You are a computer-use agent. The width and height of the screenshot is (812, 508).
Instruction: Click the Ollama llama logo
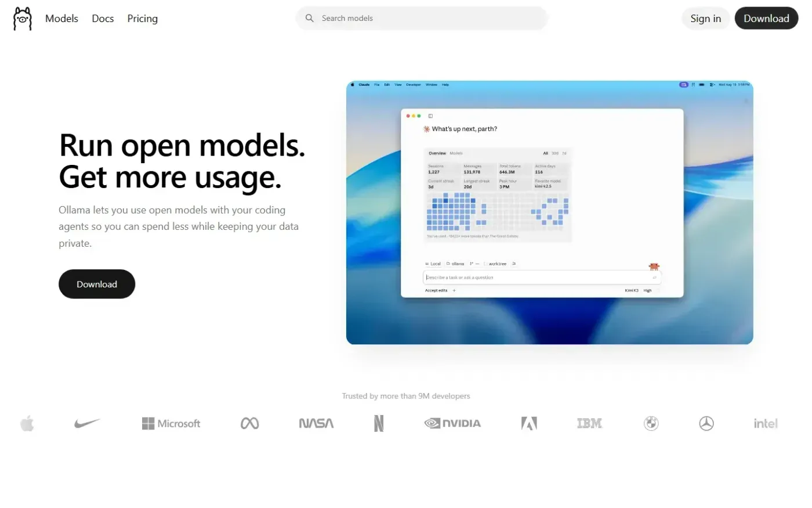(23, 19)
